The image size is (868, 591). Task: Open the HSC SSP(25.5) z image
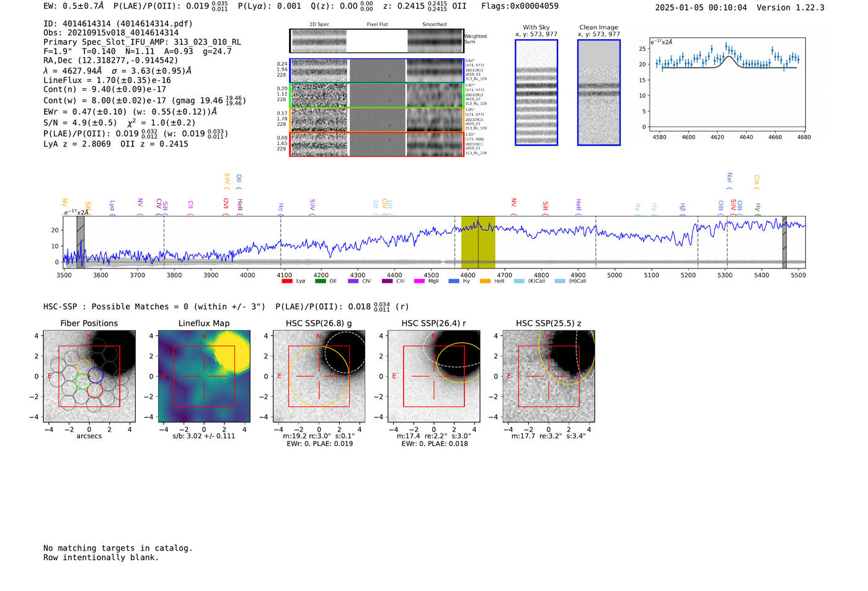[549, 376]
